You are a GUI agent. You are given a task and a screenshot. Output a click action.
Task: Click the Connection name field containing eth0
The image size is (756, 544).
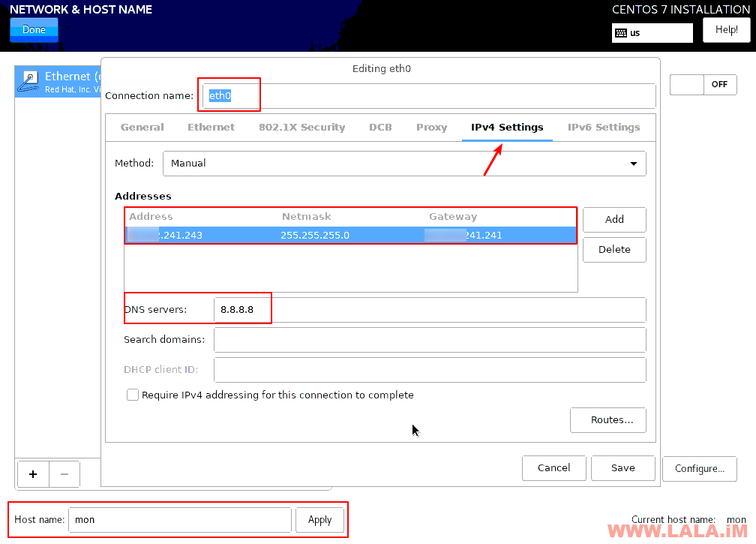point(429,96)
